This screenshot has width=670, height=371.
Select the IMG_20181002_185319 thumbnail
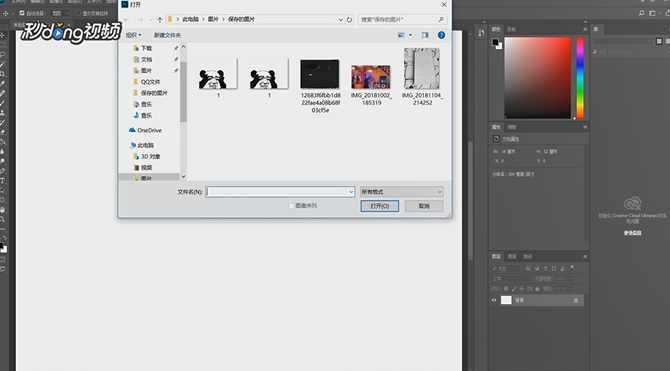click(371, 77)
